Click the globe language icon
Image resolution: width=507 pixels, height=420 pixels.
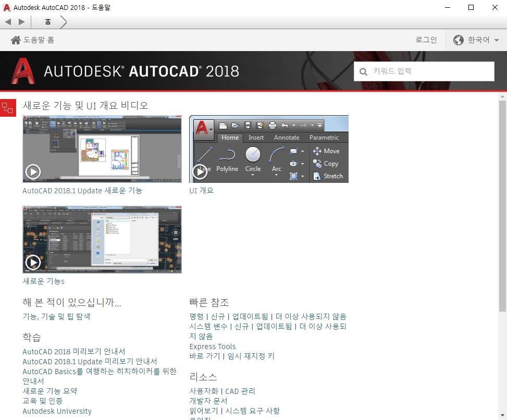(458, 40)
